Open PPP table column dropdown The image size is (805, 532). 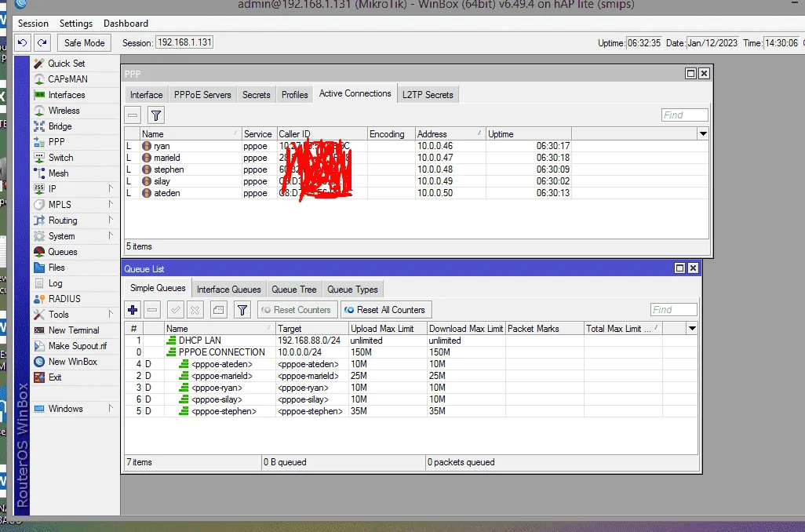point(703,134)
